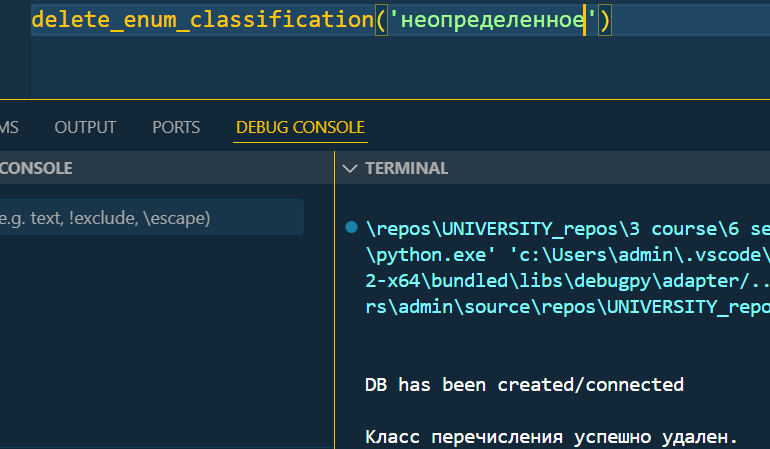Click the highlighted closing parenthesis bracket

pos(605,20)
